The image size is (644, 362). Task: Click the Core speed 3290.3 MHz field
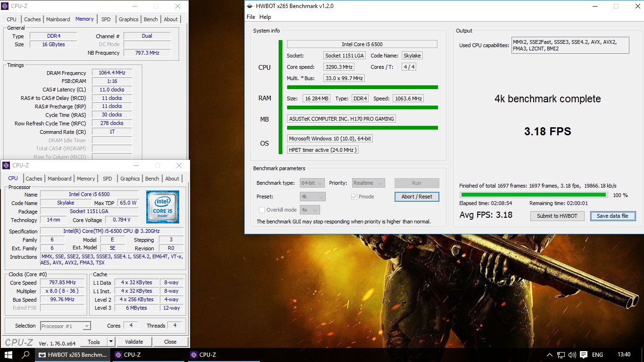point(339,67)
